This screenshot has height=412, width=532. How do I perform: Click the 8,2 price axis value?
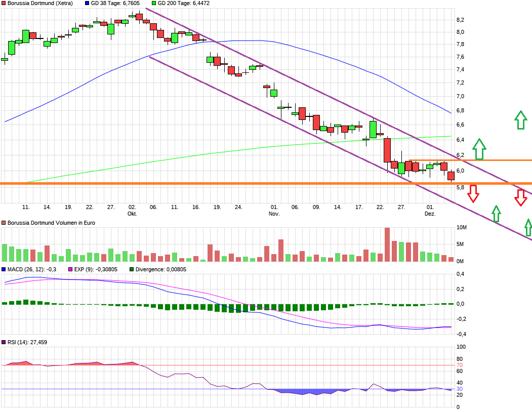click(461, 20)
